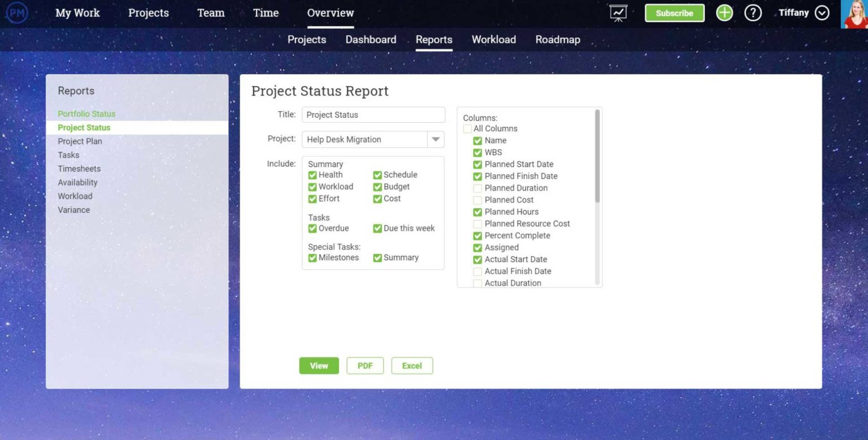Disable the Milestones special tasks checkbox
Screen dimensions: 868x440
pyautogui.click(x=313, y=258)
